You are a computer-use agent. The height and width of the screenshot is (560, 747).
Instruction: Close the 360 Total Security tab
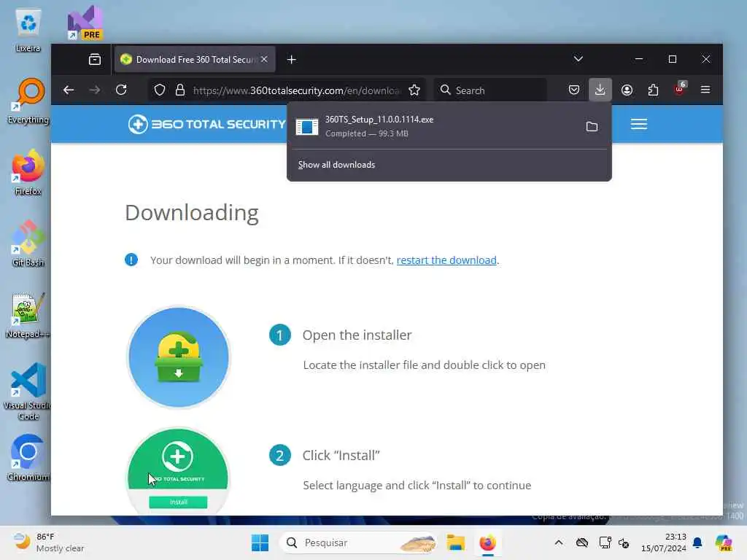(264, 60)
